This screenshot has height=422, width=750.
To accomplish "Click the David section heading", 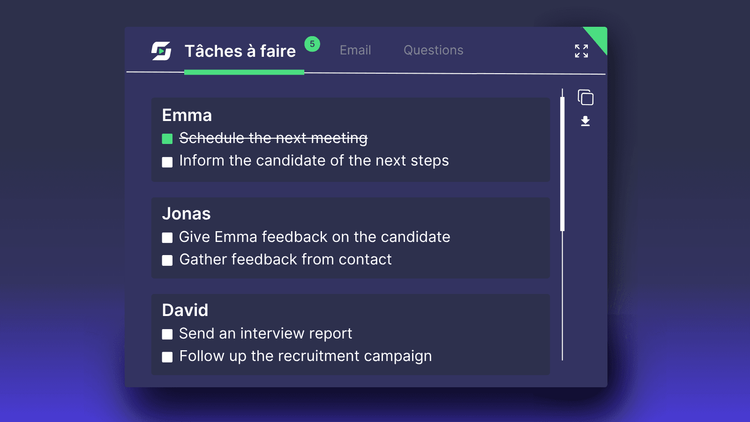I will pyautogui.click(x=185, y=311).
